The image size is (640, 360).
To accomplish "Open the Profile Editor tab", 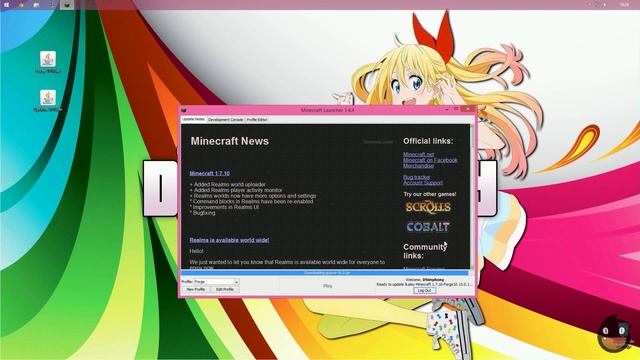I will pos(257,120).
